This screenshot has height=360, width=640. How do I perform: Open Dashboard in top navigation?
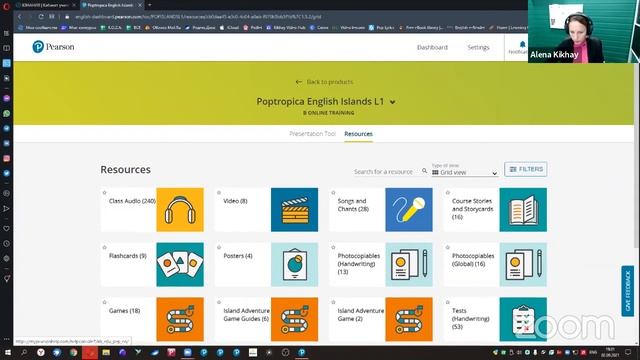pyautogui.click(x=432, y=47)
